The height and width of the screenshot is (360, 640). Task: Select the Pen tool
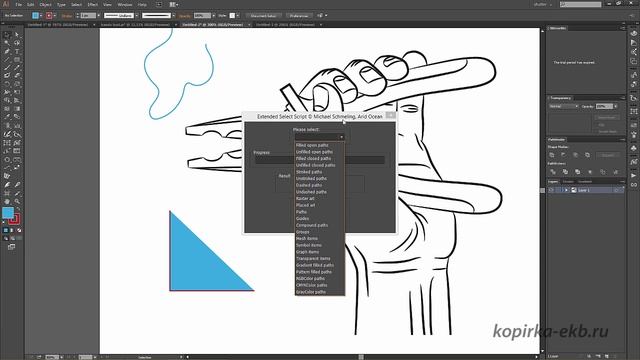coord(7,51)
